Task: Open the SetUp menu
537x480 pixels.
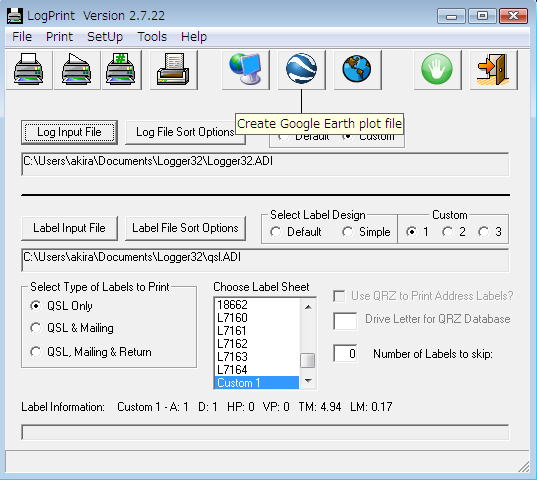Action: point(105,37)
